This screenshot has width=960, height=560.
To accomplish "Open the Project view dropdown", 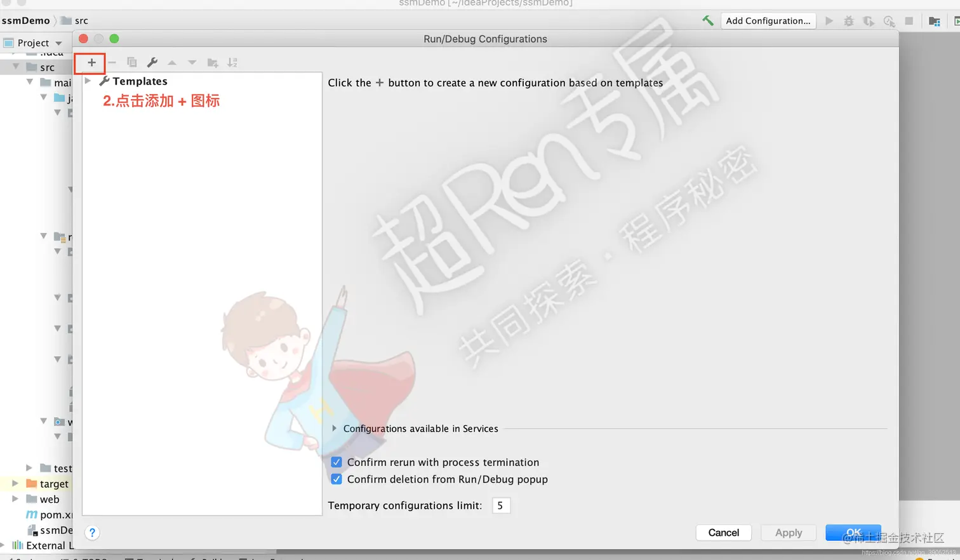I will [59, 43].
